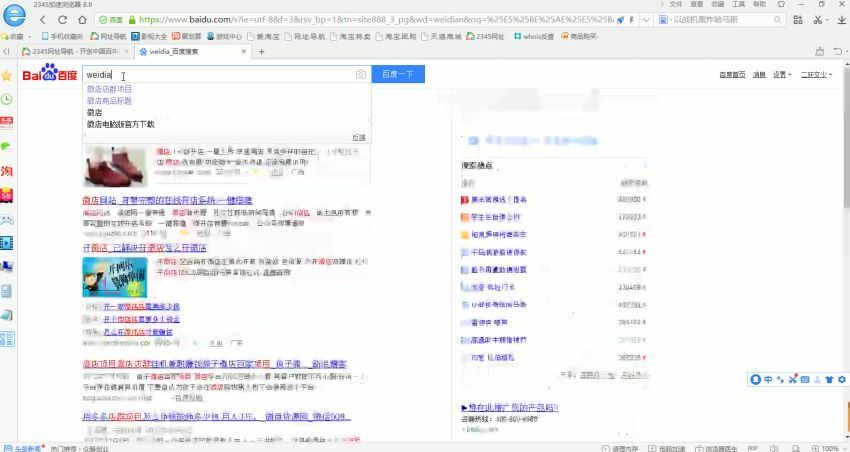Click the paw icon in browser search box
The height and width of the screenshot is (452, 850).
664,20
